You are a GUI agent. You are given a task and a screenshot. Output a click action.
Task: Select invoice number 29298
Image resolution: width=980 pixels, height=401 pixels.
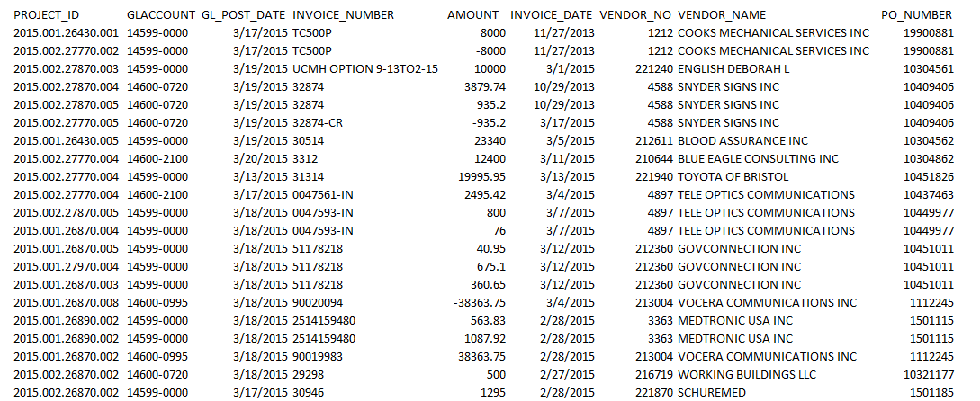[308, 375]
